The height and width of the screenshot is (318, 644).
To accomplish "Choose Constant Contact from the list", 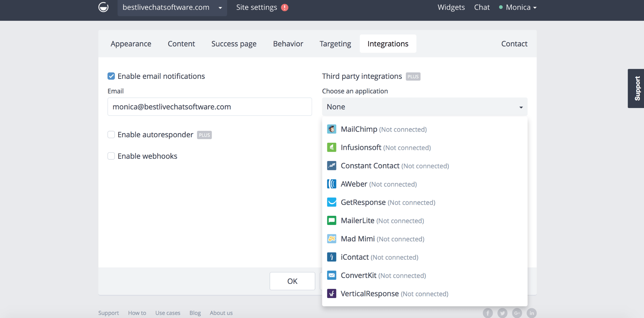I will (x=425, y=166).
